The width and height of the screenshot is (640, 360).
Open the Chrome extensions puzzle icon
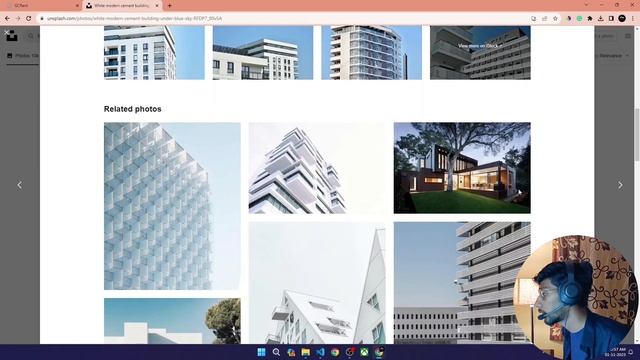click(590, 18)
